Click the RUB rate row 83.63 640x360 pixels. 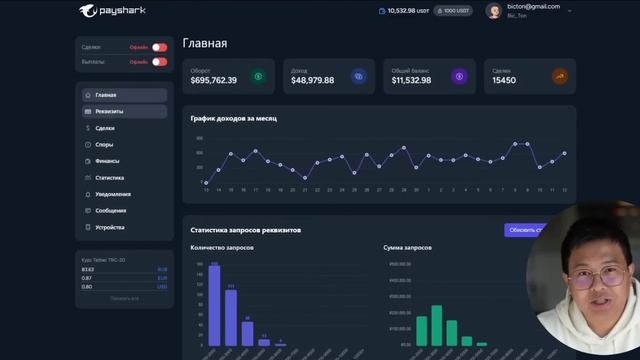pos(124,269)
